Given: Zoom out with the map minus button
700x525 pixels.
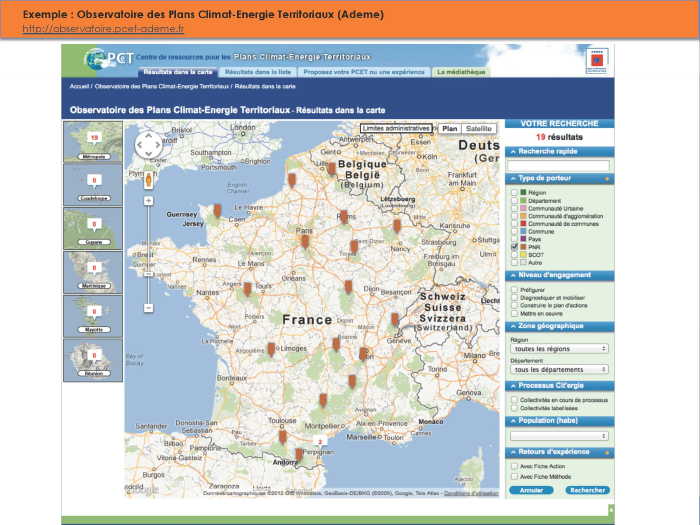Looking at the screenshot, I should pyautogui.click(x=149, y=308).
